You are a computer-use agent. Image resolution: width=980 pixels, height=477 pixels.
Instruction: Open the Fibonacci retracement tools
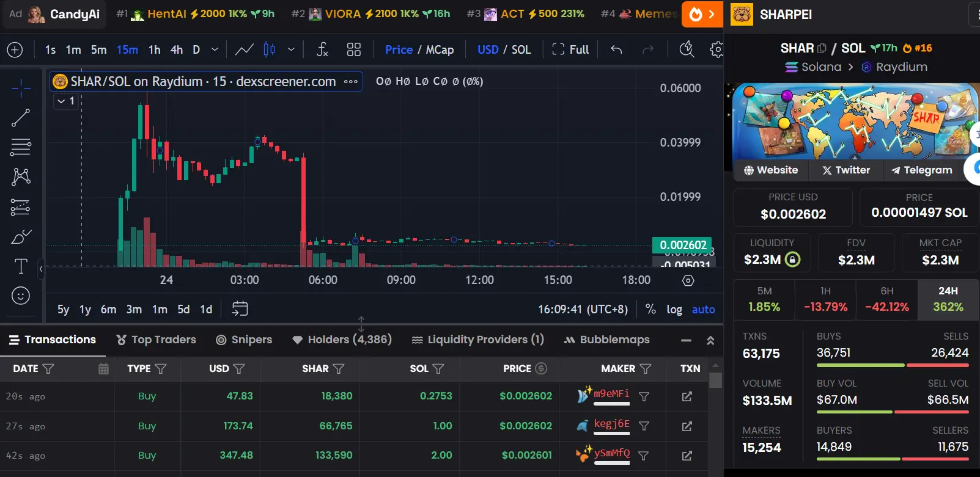tap(21, 147)
